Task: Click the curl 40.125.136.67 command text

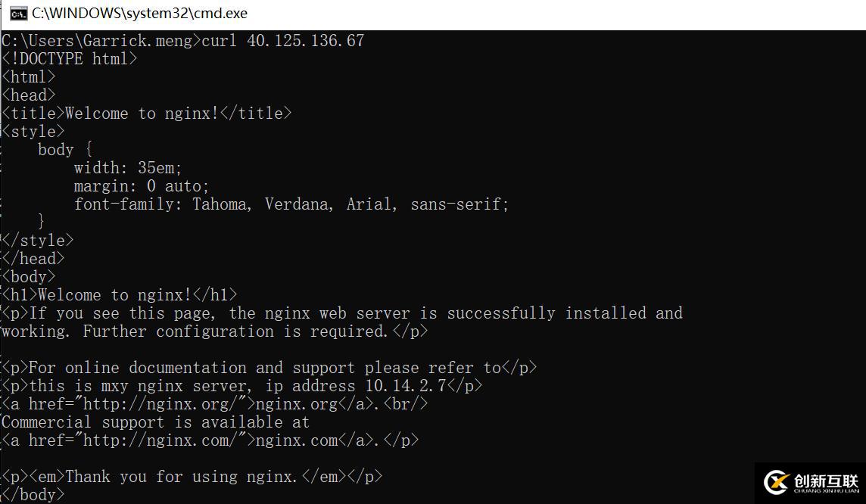Action: point(283,40)
